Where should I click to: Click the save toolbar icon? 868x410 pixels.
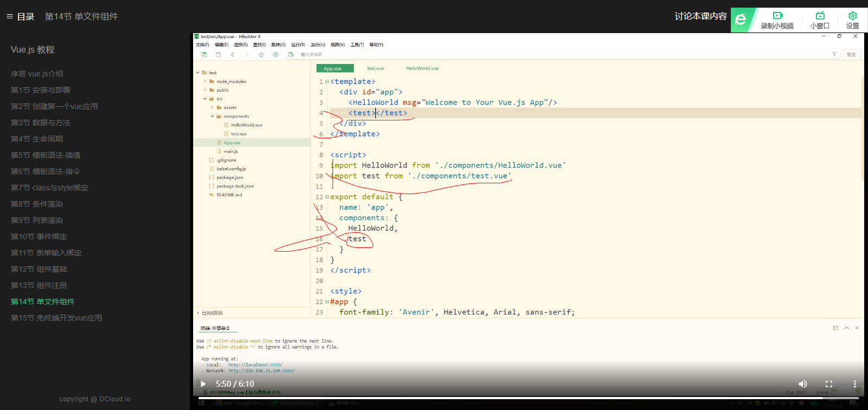(x=218, y=55)
